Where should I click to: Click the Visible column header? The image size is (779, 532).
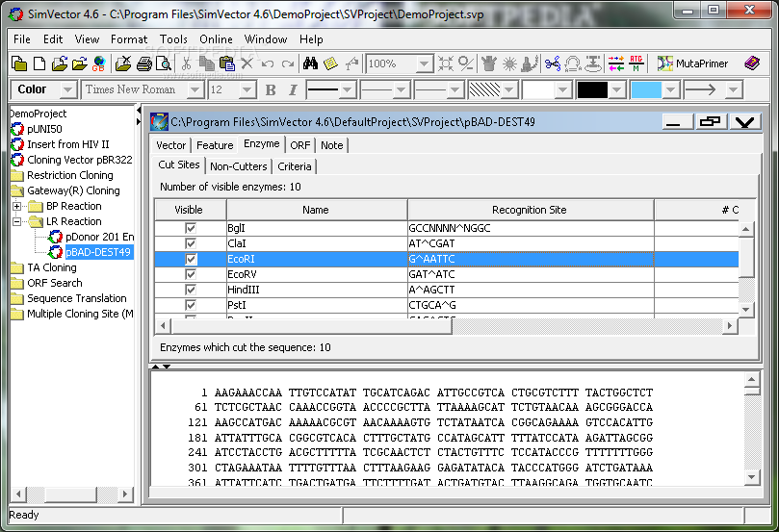coord(190,210)
